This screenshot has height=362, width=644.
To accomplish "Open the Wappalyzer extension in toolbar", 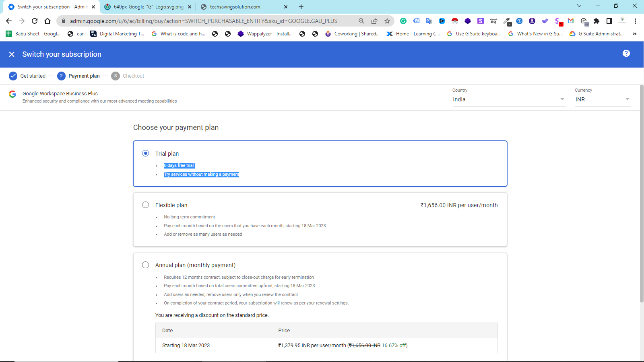I will click(468, 21).
